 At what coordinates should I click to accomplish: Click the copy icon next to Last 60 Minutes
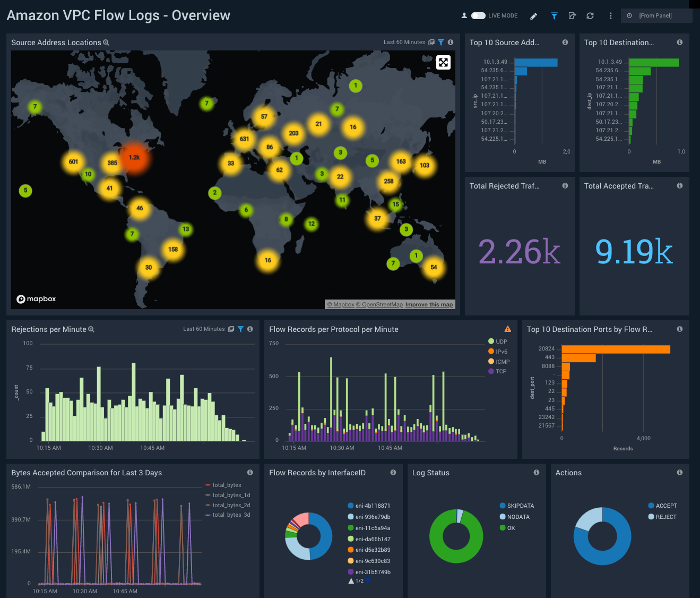(431, 42)
